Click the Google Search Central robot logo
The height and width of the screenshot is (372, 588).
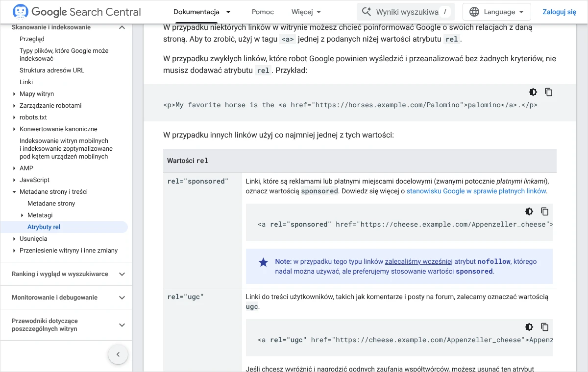(20, 12)
